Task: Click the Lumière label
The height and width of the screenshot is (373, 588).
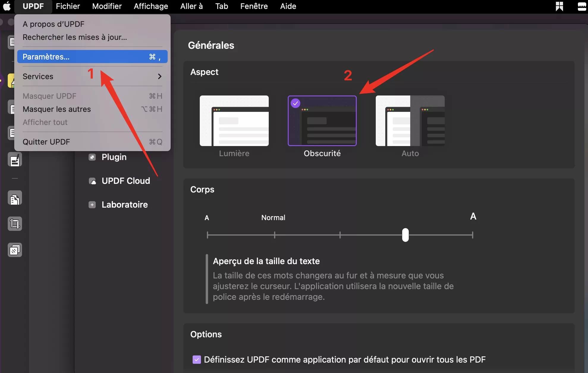Action: coord(234,153)
